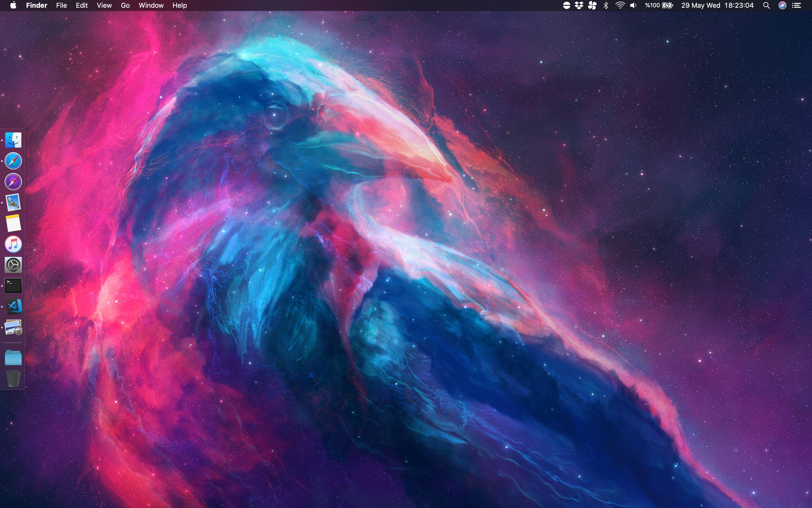Open the Bluetooth status menu
This screenshot has height=508, width=812.
[606, 5]
